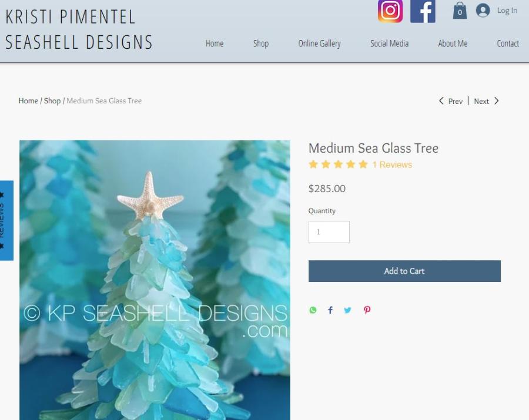The image size is (529, 420).
Task: Click the user avatar login icon
Action: (x=483, y=10)
